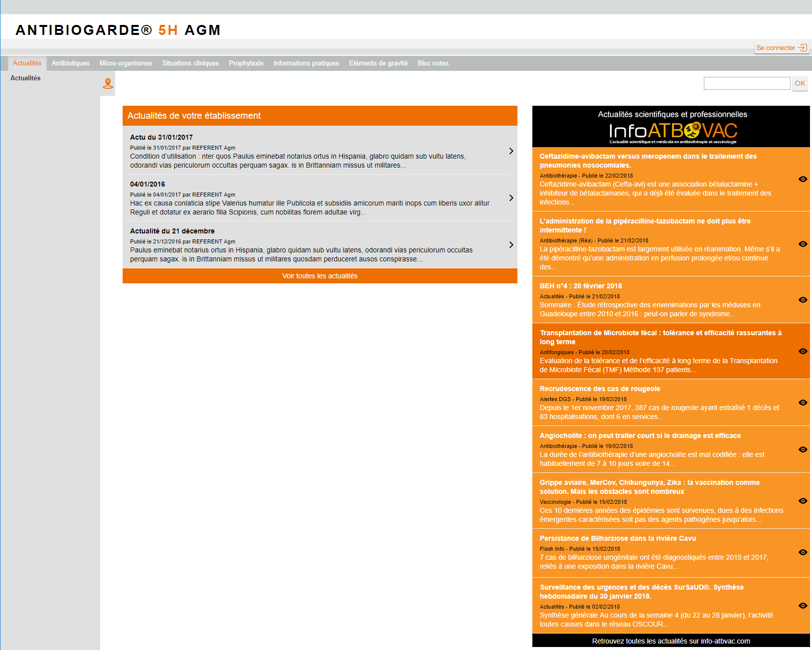Click eye icon for pipéracilline-tazobactam article
The height and width of the screenshot is (650, 812).
(803, 244)
